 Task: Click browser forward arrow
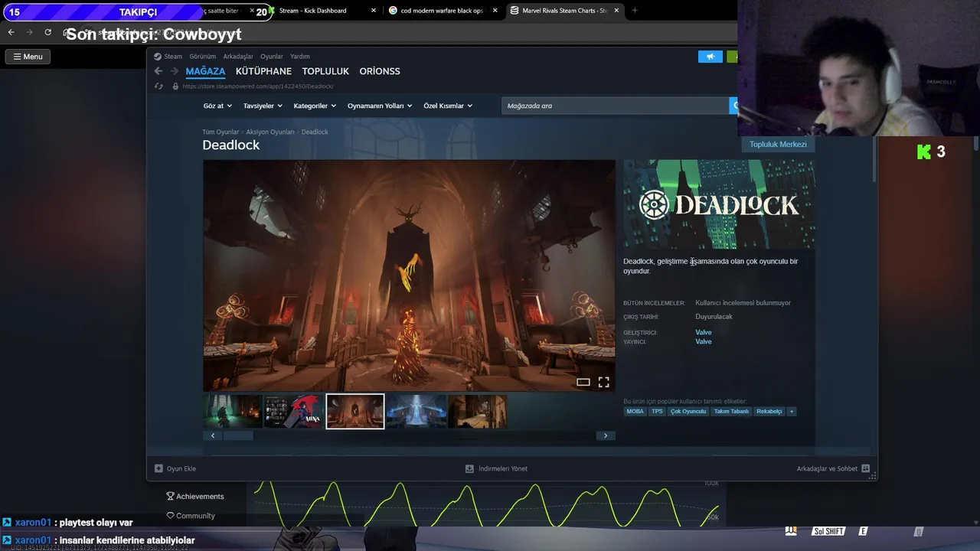tap(29, 32)
